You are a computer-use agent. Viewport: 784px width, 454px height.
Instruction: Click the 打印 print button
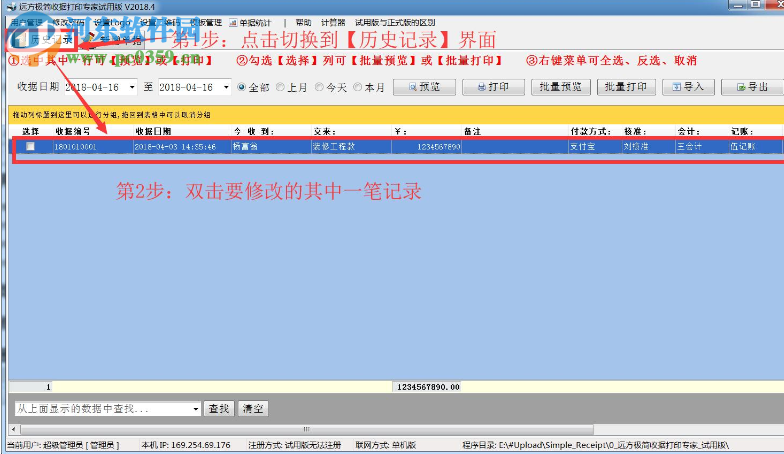click(493, 87)
